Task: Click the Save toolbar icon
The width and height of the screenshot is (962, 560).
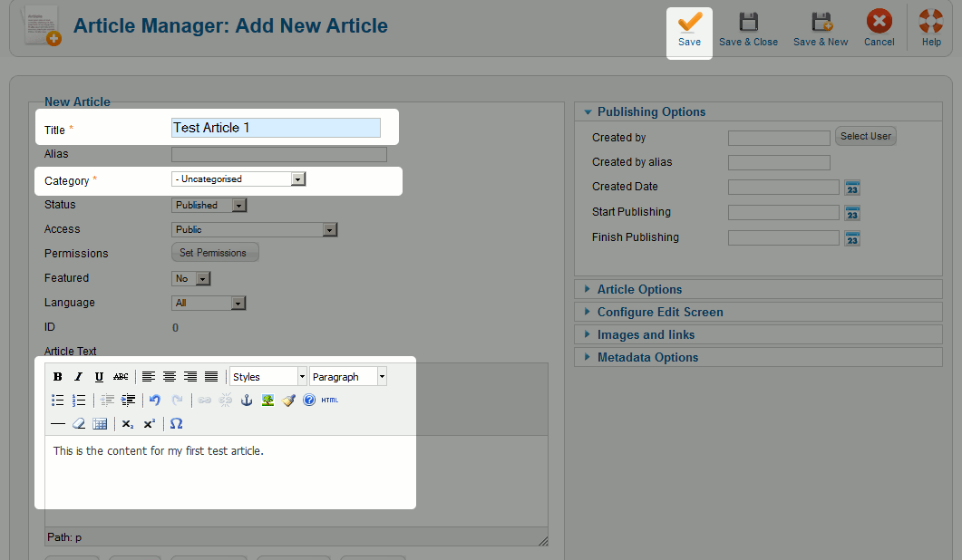Action: coord(690,22)
